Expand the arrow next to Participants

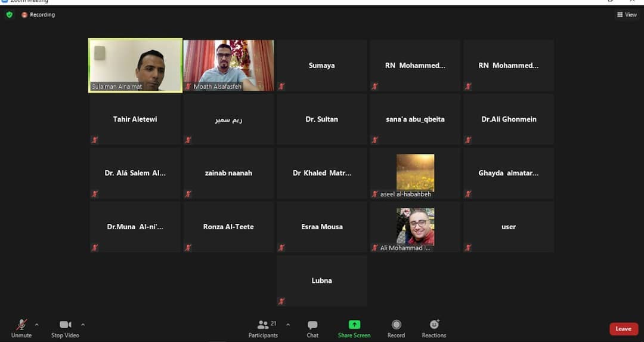tap(288, 325)
